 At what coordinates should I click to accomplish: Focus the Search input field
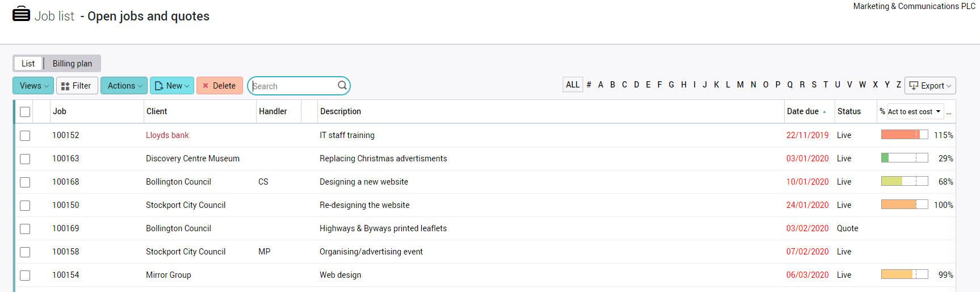coord(292,86)
